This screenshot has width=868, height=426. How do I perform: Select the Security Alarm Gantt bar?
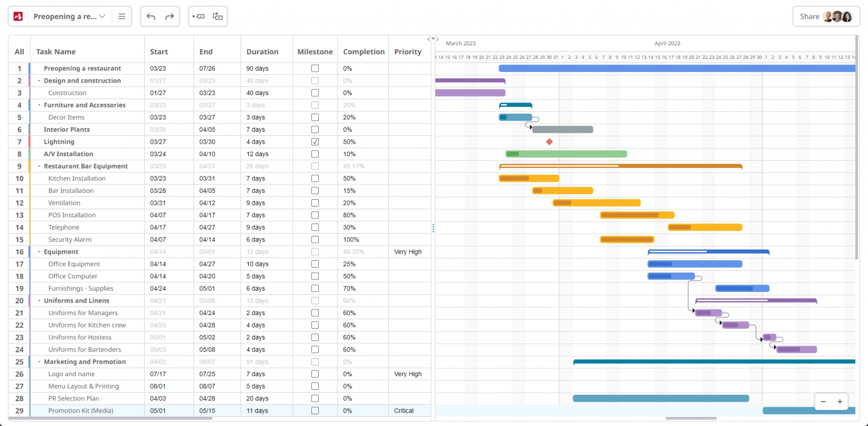(627, 239)
